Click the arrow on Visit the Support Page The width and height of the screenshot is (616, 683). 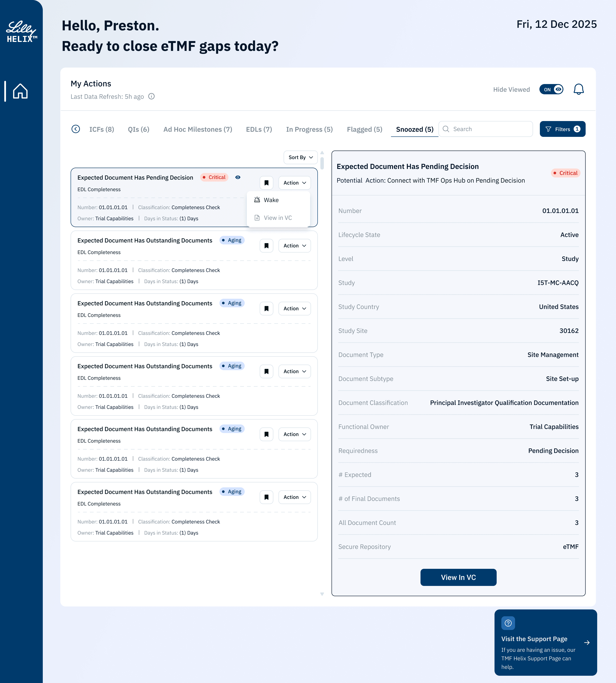click(x=587, y=642)
